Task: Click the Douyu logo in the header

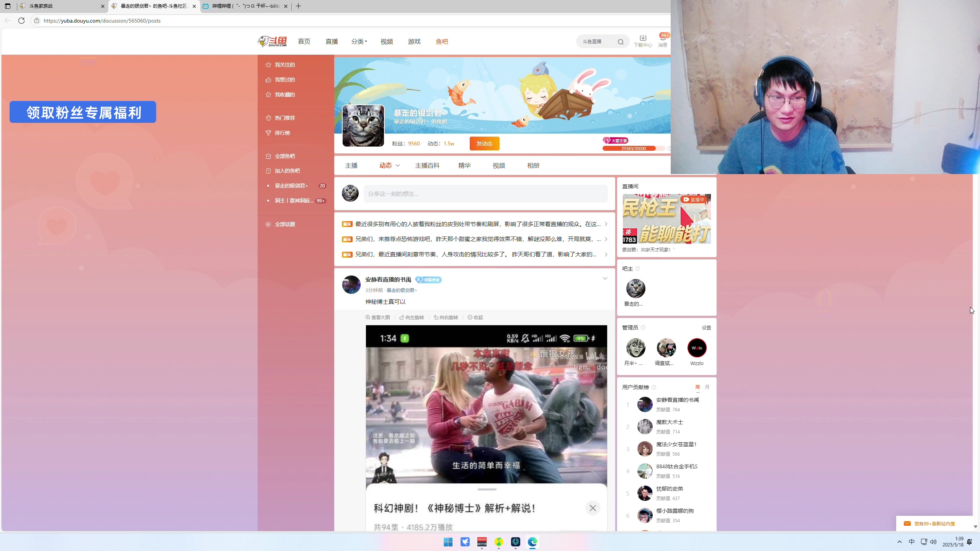Action: [272, 41]
